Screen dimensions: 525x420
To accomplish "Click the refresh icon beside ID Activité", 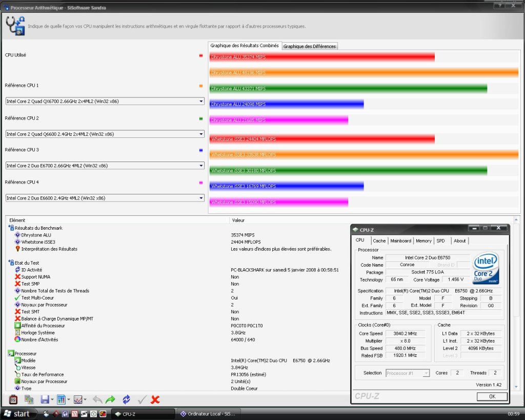I will pyautogui.click(x=18, y=270).
